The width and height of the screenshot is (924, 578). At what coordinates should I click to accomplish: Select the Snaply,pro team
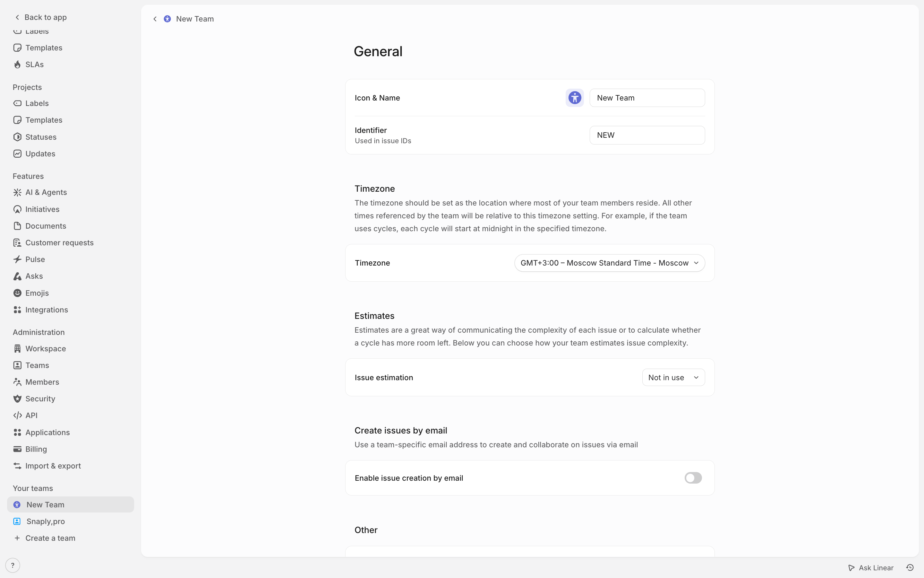[x=70, y=521]
